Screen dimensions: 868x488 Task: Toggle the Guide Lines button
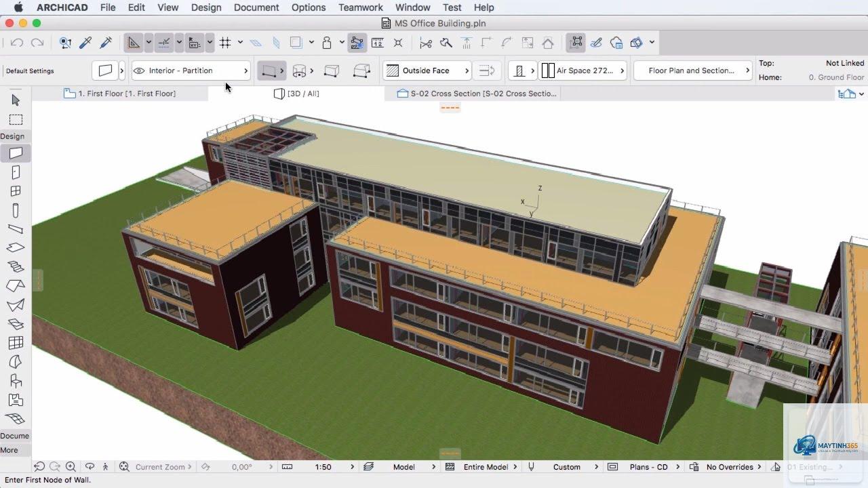(x=134, y=43)
